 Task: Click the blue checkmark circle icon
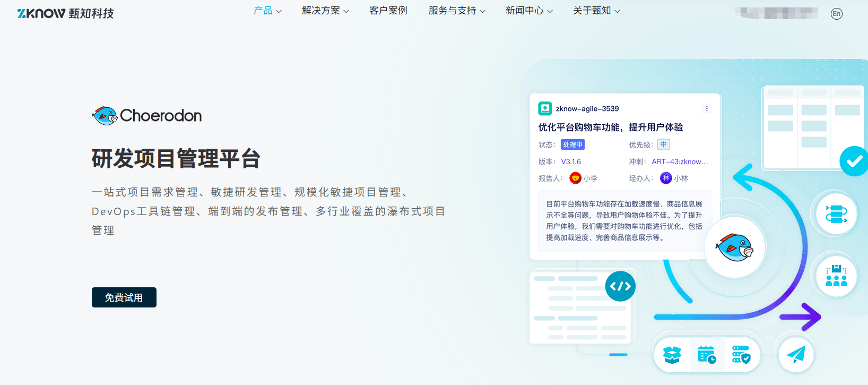pos(854,161)
